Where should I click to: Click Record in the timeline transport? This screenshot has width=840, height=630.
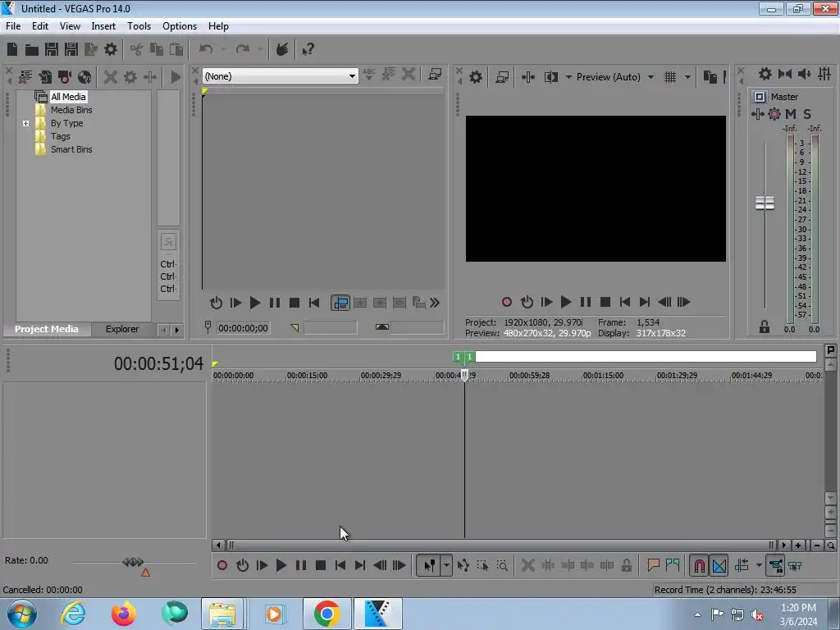click(222, 565)
